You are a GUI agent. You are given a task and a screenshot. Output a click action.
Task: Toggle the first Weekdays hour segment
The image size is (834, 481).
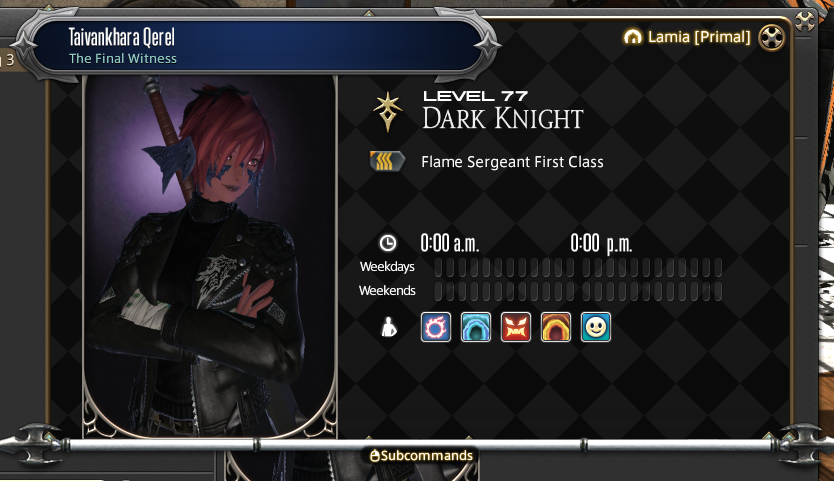tap(438, 268)
